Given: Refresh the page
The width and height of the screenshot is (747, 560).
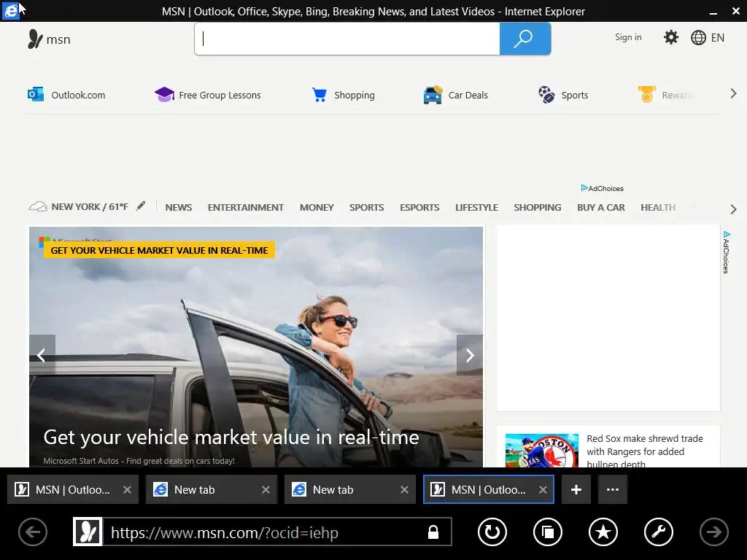Looking at the screenshot, I should (492, 532).
